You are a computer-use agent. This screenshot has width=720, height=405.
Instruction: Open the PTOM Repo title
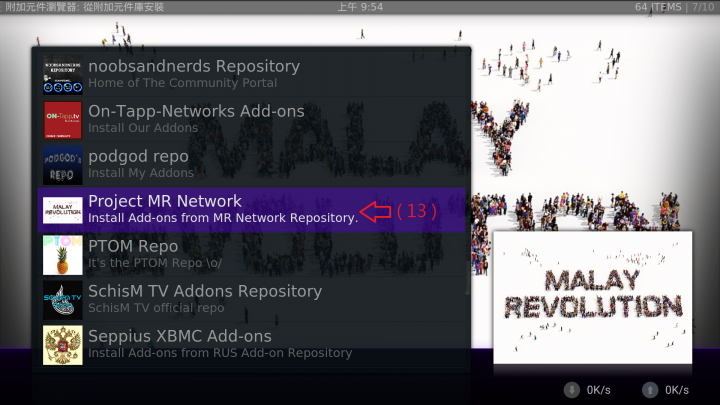pos(133,247)
